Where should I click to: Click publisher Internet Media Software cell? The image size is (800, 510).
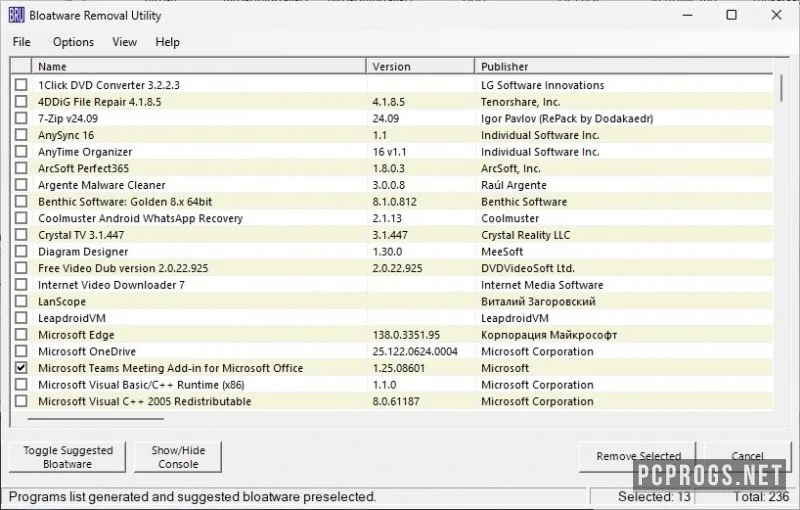click(x=542, y=285)
